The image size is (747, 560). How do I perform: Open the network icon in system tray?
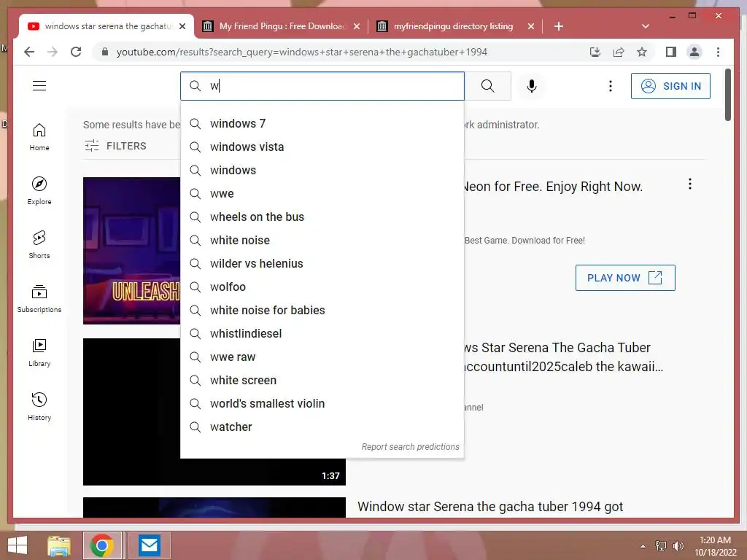point(661,546)
